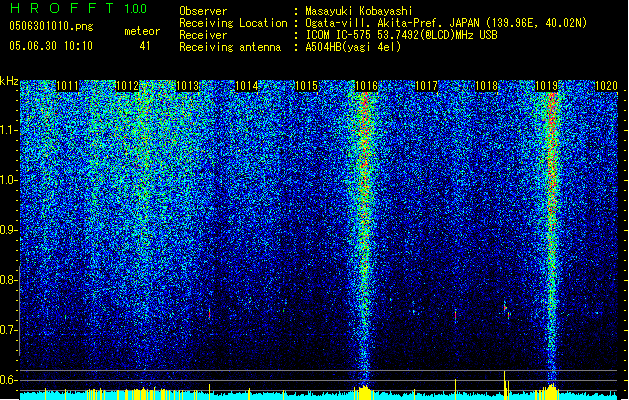Image resolution: width=629 pixels, height=400 pixels.
Task: Click the 1.1 kHz axis tick label
Action: [9, 130]
